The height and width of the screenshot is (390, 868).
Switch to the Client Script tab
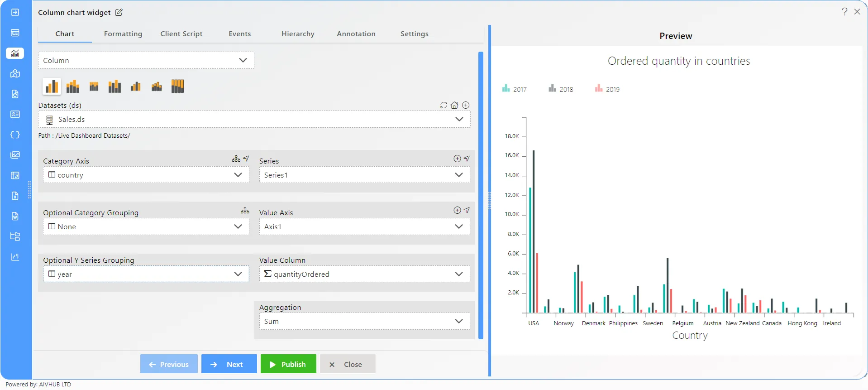(181, 34)
